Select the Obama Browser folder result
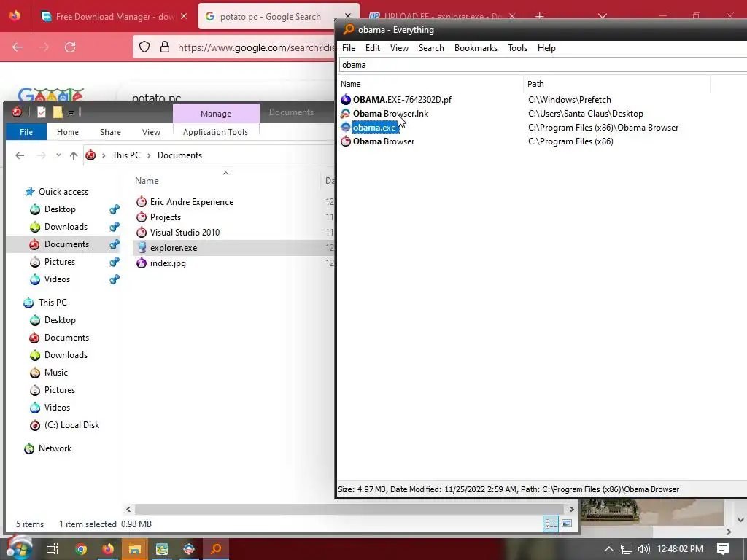 point(384,141)
